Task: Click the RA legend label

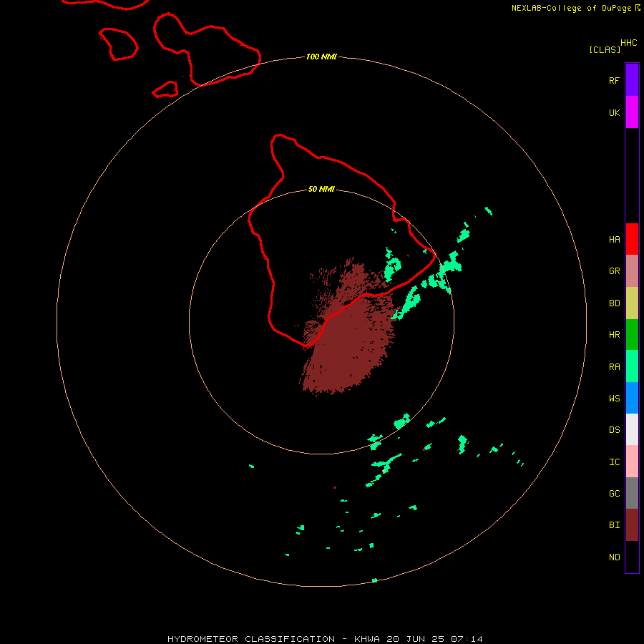Action: pyautogui.click(x=614, y=367)
